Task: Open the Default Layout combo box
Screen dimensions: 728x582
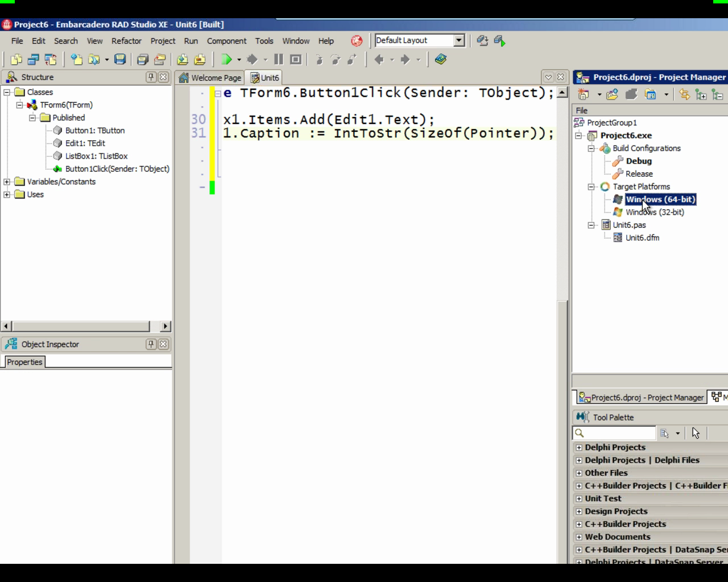Action: click(459, 40)
